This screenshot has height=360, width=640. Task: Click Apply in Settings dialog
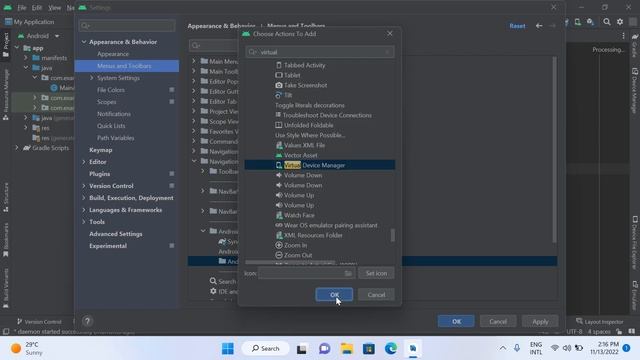point(540,321)
